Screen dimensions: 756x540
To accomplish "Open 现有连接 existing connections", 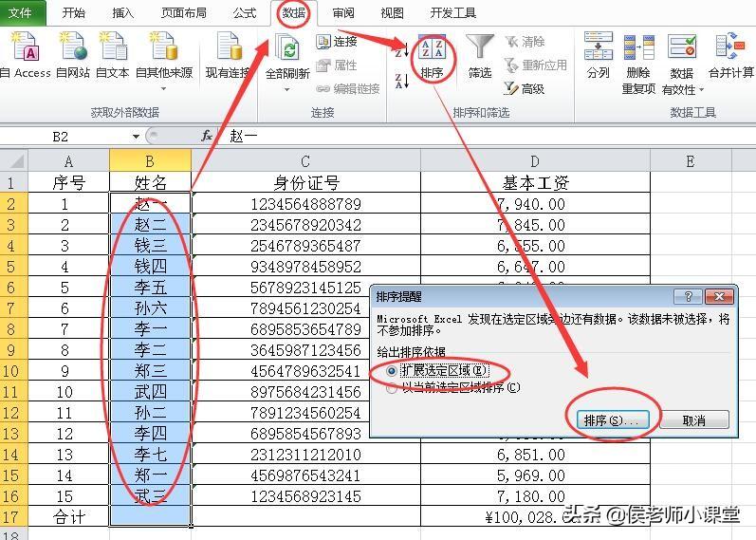I will point(228,54).
